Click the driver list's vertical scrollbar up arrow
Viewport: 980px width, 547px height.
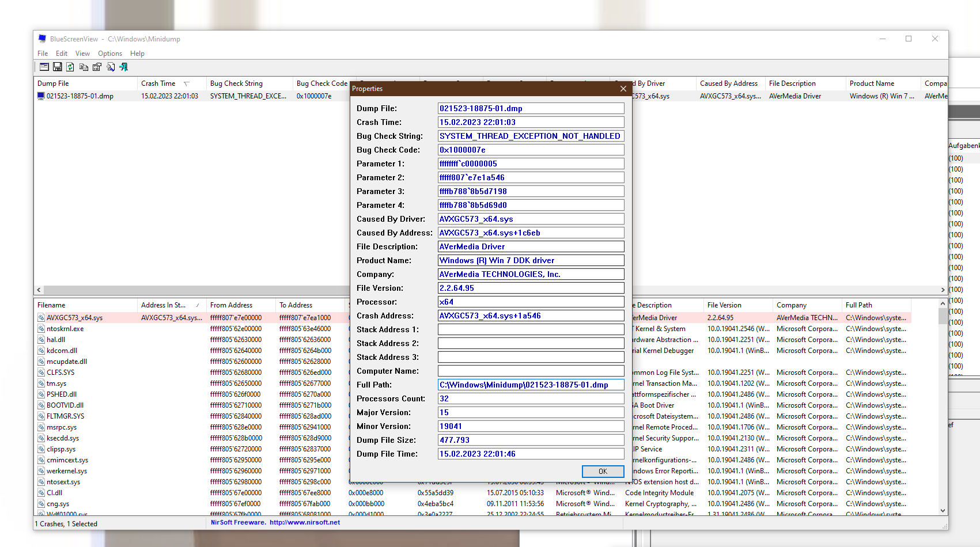[x=943, y=303]
